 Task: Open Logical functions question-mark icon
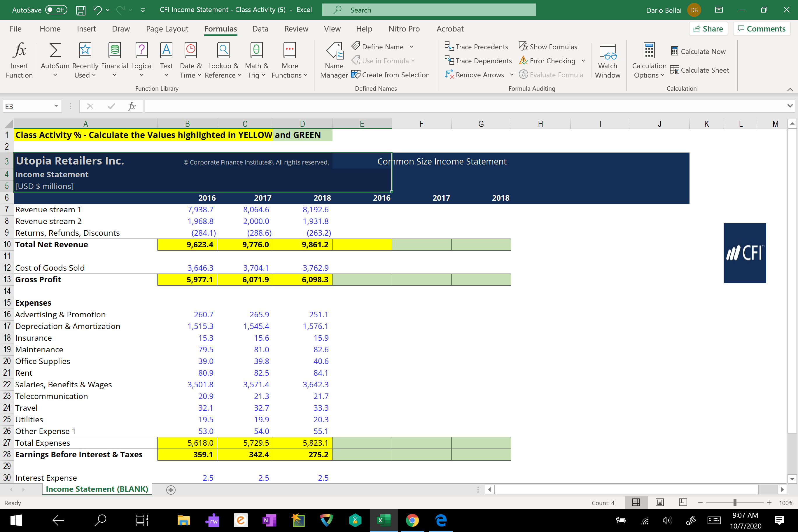142,60
